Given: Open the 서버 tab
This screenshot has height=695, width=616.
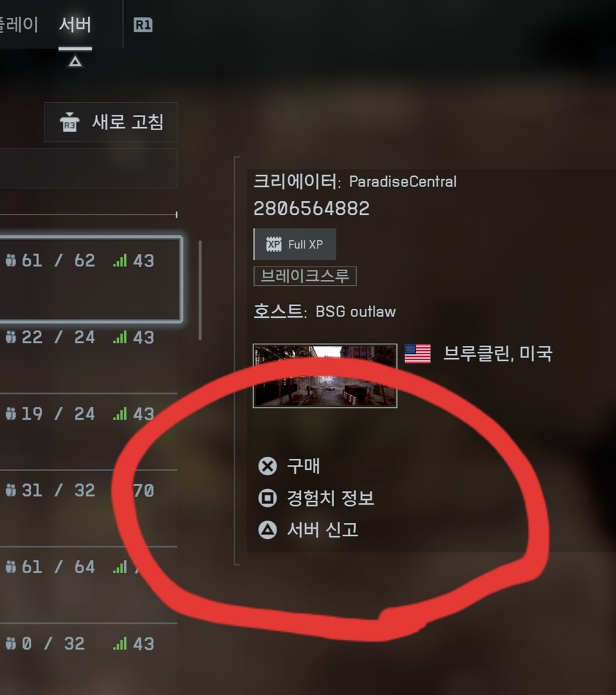Looking at the screenshot, I should pos(75,25).
